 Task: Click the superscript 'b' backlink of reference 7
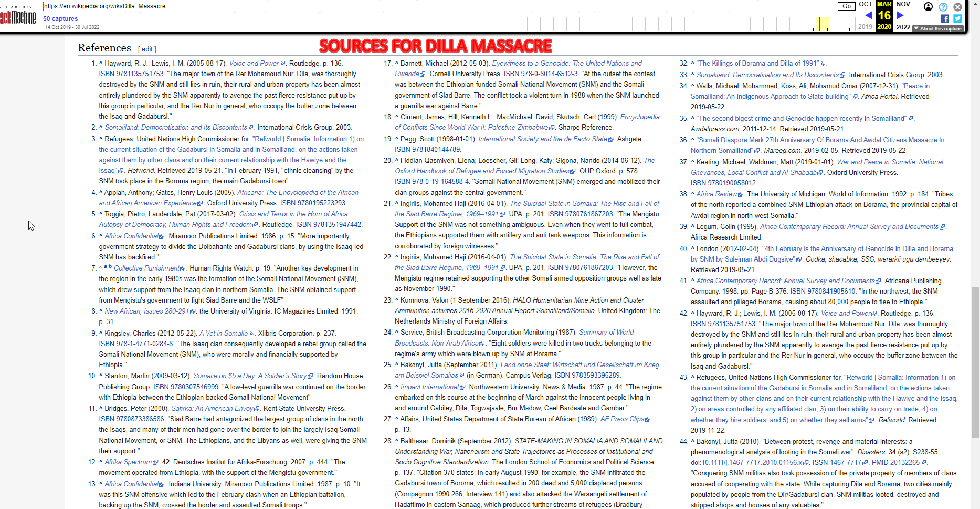pos(110,267)
